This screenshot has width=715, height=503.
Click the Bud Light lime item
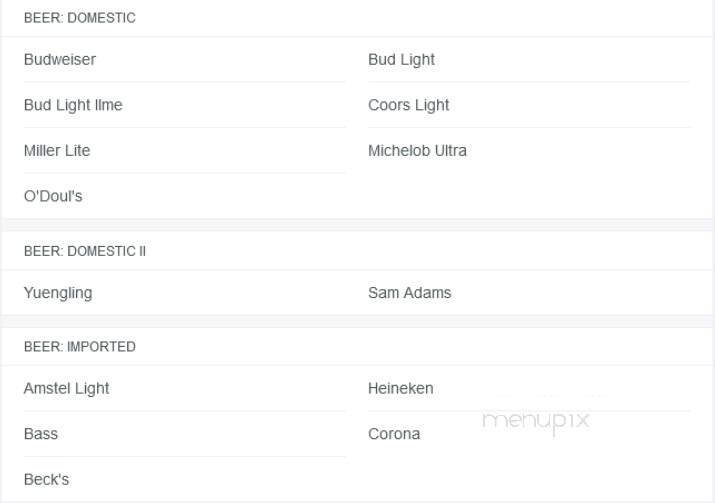coord(73,105)
